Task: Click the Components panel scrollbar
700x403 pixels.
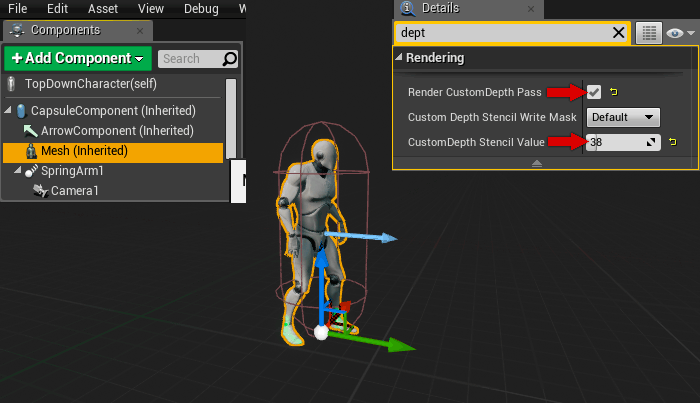Action: (x=231, y=119)
